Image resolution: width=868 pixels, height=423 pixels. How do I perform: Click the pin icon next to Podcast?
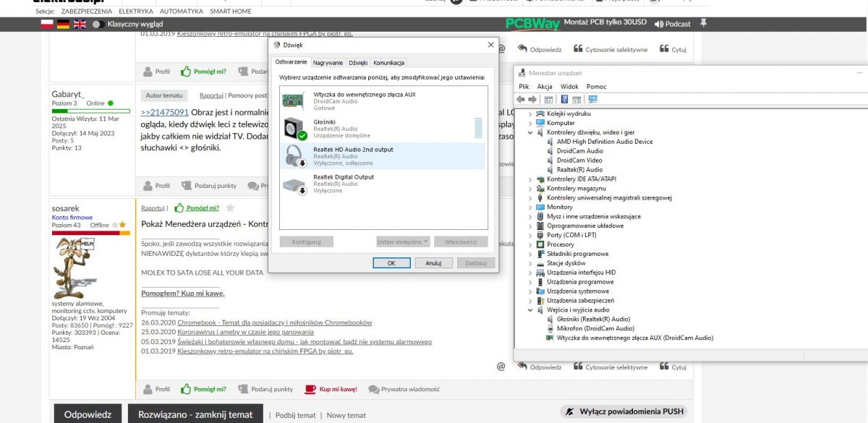click(x=703, y=23)
